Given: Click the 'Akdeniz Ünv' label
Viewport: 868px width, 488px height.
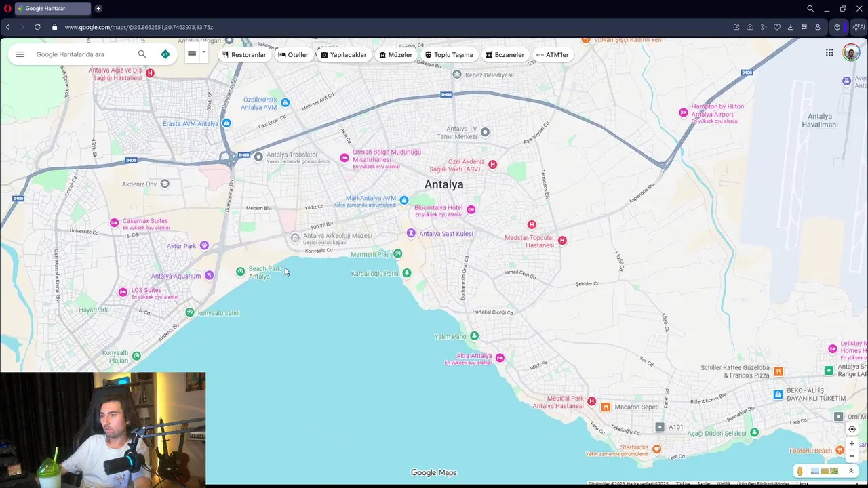Looking at the screenshot, I should coord(139,184).
